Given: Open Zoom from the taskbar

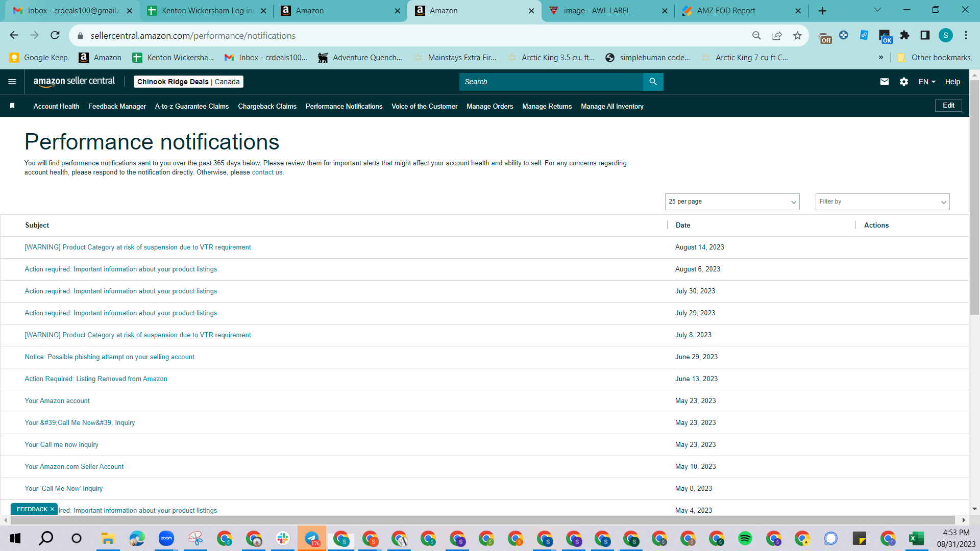Looking at the screenshot, I should 166,538.
